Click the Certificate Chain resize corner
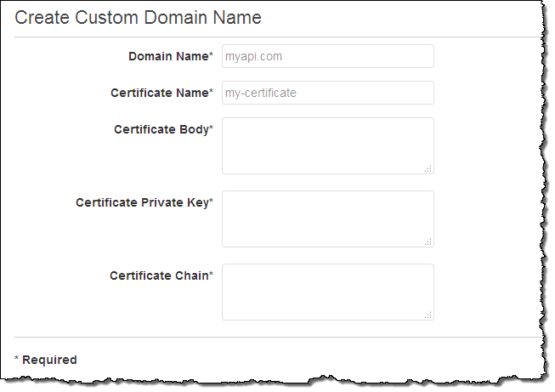This screenshot has height=392, width=555. [428, 315]
